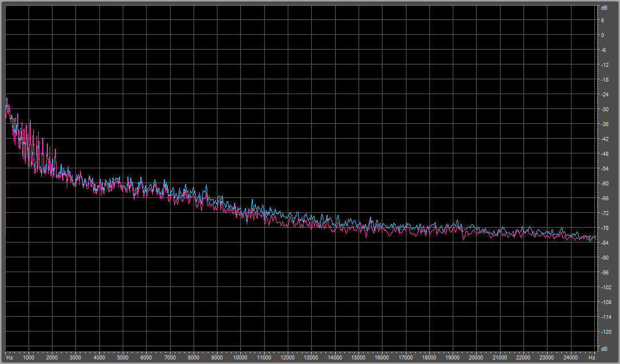Viewport: 620px width, 364px height.
Task: Click the 19000 Hz frequency axis label
Action: [453, 357]
